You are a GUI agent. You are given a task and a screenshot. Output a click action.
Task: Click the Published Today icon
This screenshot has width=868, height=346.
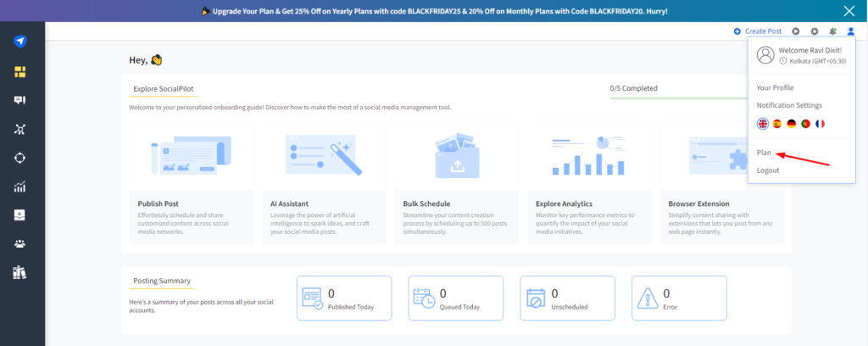(312, 298)
